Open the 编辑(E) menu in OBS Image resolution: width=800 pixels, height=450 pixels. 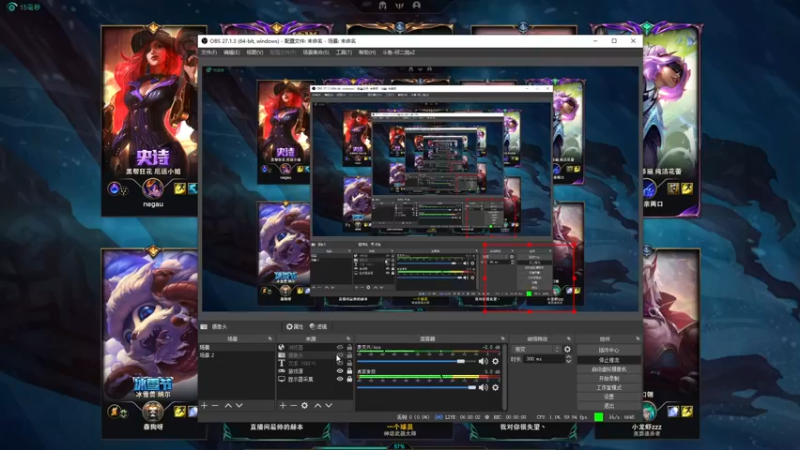(231, 53)
